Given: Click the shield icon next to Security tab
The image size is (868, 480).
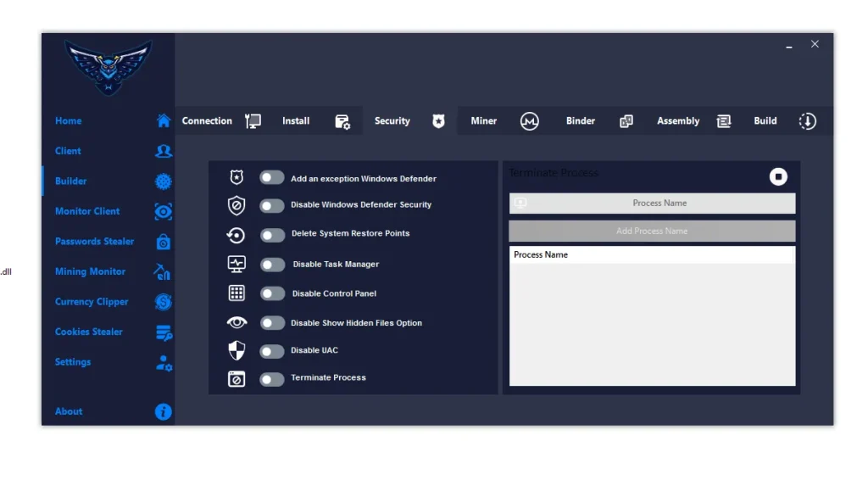Looking at the screenshot, I should coord(438,121).
